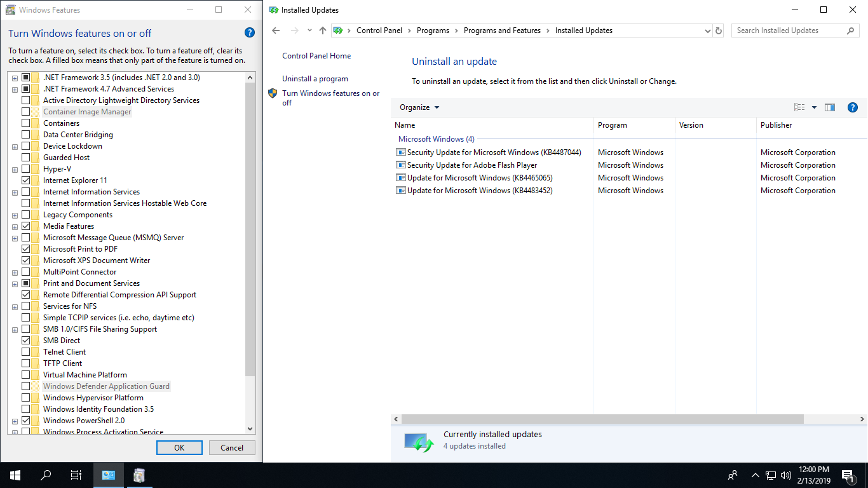Click icon beside Security Update KB4487044
868x488 pixels.
400,152
